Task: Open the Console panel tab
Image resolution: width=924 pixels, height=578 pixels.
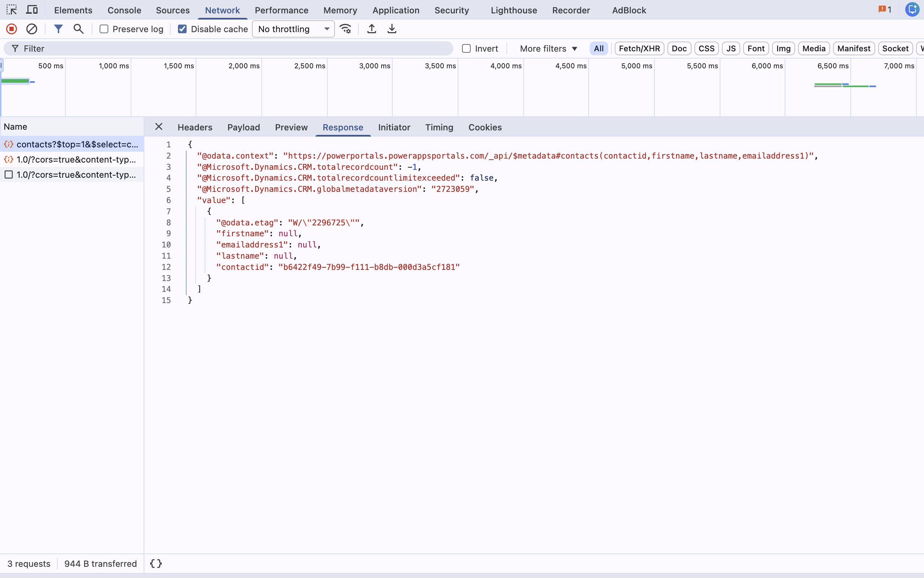Action: point(125,10)
